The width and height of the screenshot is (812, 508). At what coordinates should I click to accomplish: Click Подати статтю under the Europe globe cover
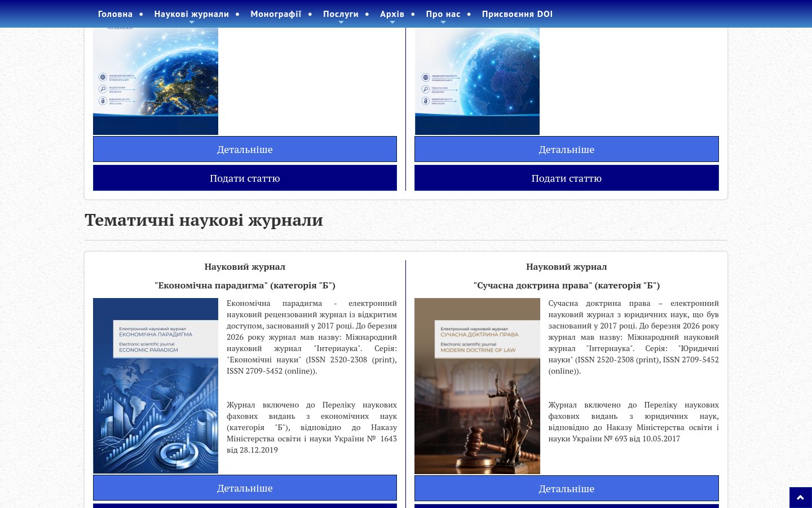pyautogui.click(x=245, y=178)
